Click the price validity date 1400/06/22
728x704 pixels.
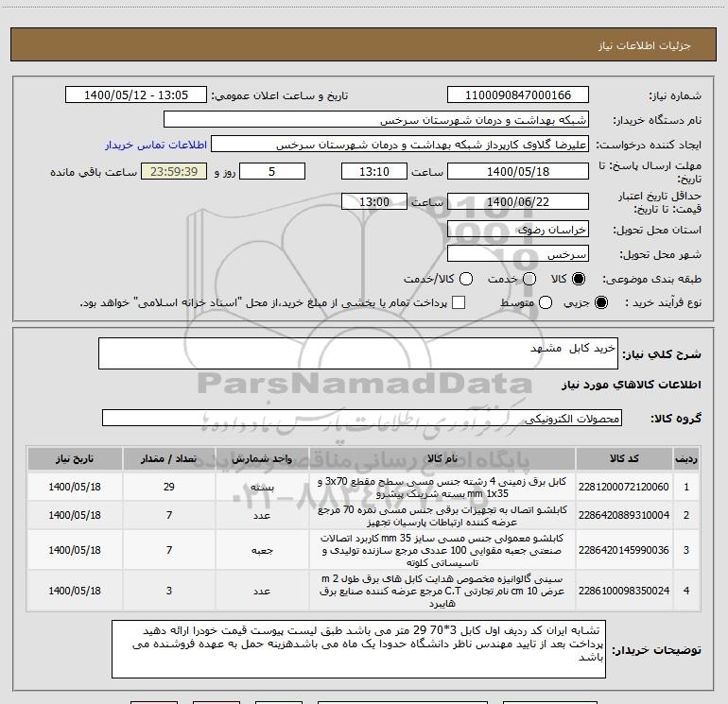518,201
